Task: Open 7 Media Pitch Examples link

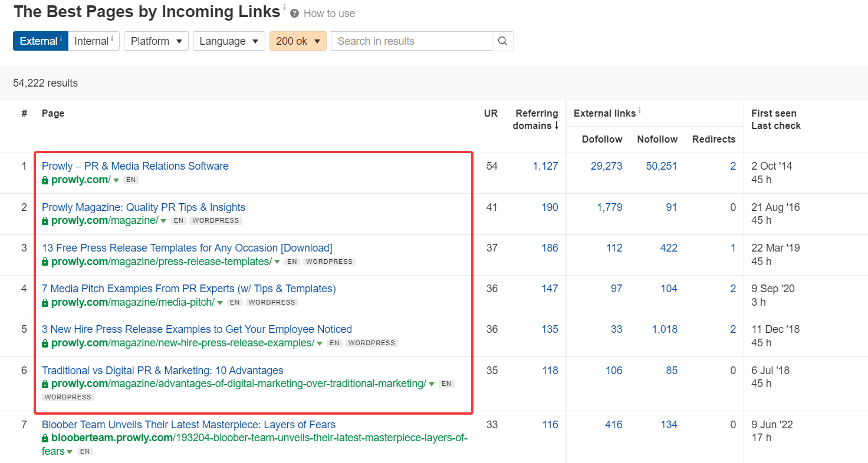Action: coord(189,289)
